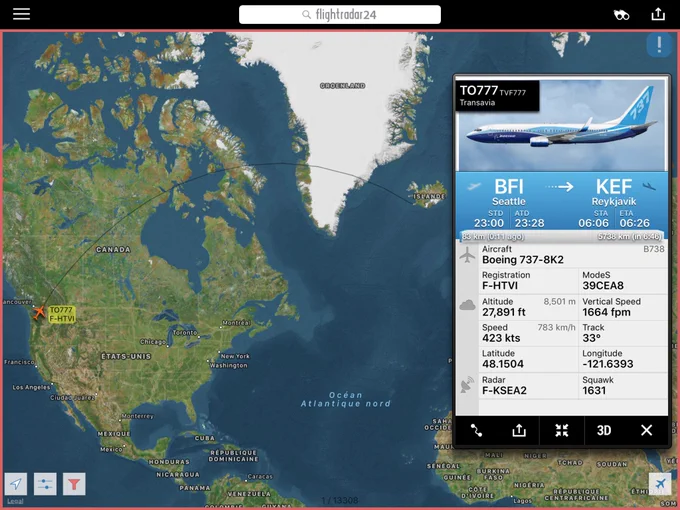Tap the B738 type code
Viewport: 680px width, 510px height.
click(x=654, y=249)
